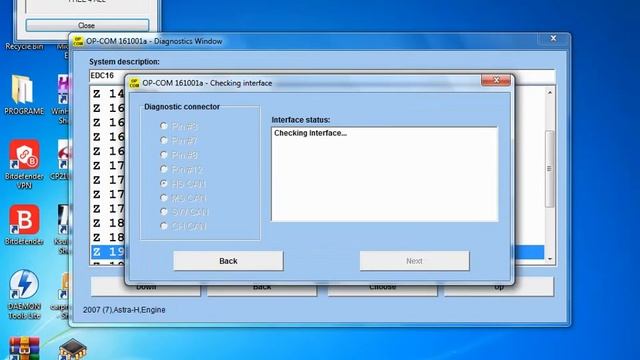This screenshot has height=360, width=640.
Task: Click inside the Interface status text box
Action: (x=384, y=174)
